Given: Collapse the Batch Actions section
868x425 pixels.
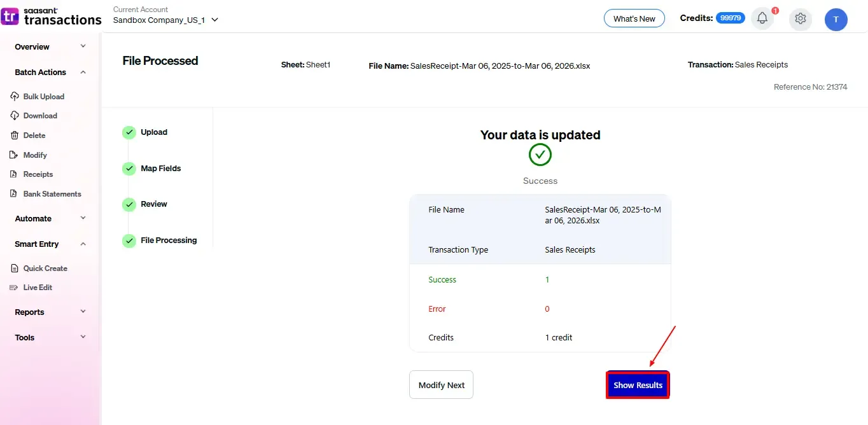Looking at the screenshot, I should coord(83,73).
